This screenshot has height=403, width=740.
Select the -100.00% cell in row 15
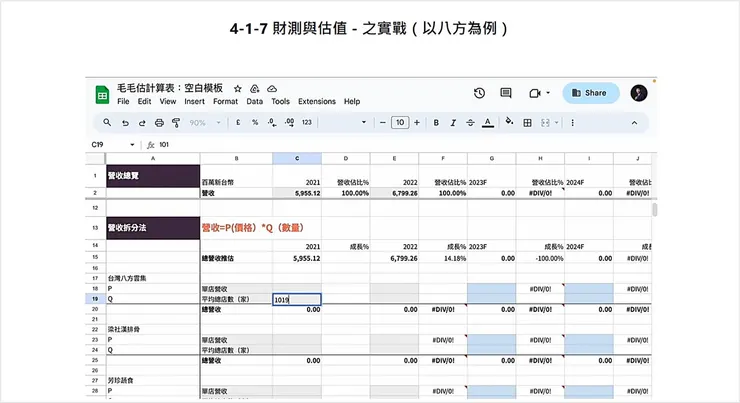click(x=540, y=259)
